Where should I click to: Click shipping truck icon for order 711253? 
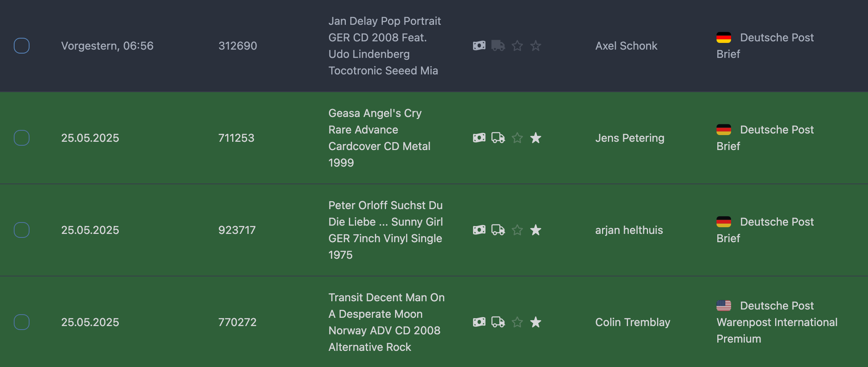(498, 138)
